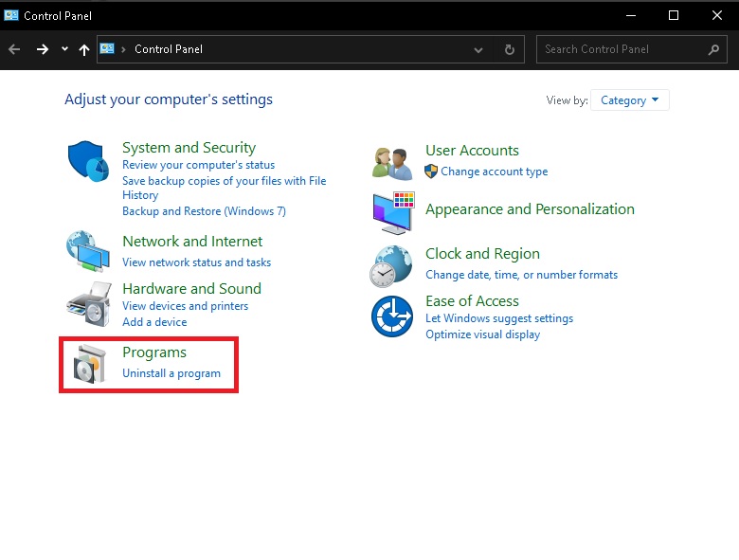Open Backup and Restore (Windows 7) link
The width and height of the screenshot is (739, 560).
point(204,211)
